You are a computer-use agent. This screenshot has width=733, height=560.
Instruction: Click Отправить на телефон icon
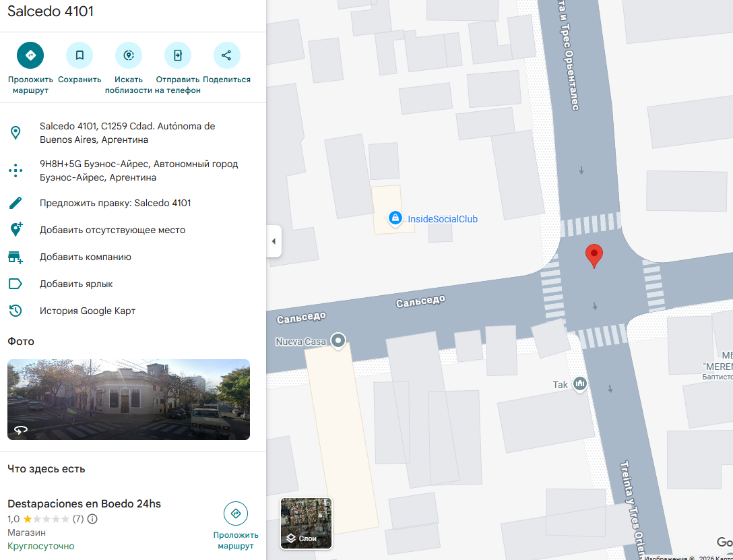coord(178,55)
